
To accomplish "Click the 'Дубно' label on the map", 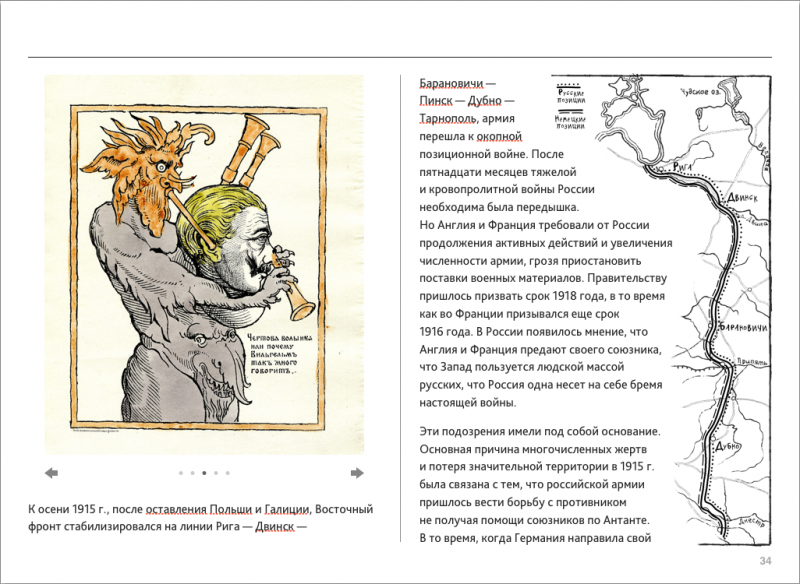I will pyautogui.click(x=728, y=446).
